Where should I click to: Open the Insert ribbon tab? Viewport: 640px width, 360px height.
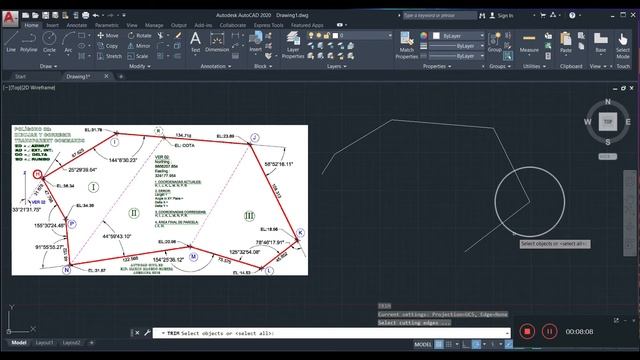[52, 25]
